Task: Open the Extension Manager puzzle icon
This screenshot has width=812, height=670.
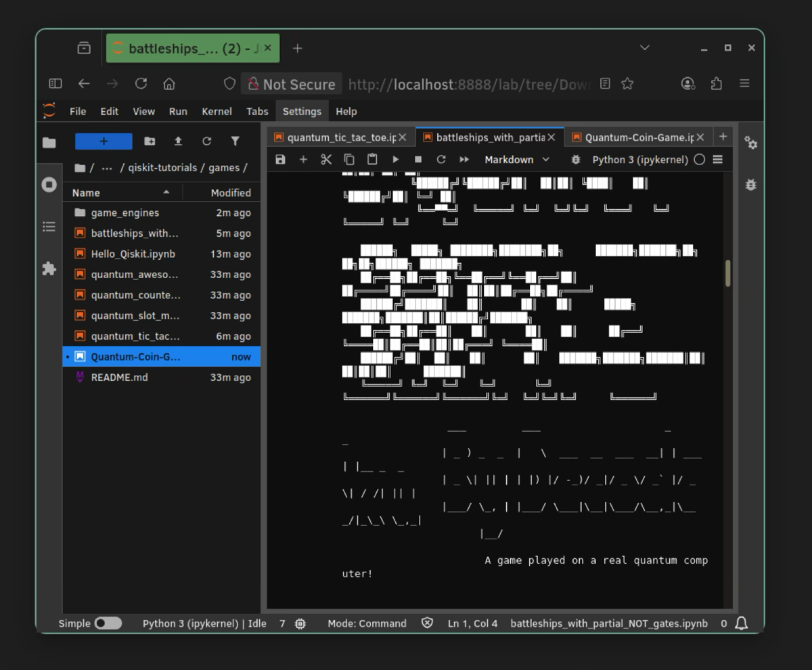Action: [x=49, y=269]
